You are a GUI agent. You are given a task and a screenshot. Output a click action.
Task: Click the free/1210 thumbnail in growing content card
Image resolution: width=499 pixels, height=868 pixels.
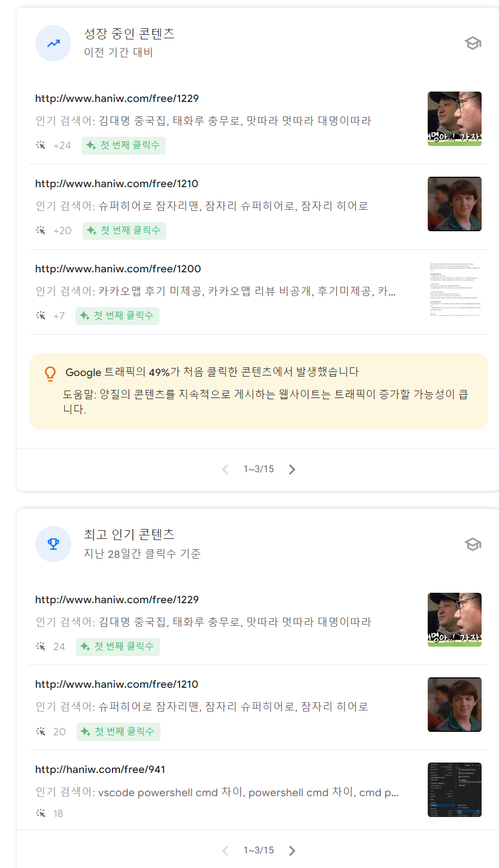coord(455,204)
